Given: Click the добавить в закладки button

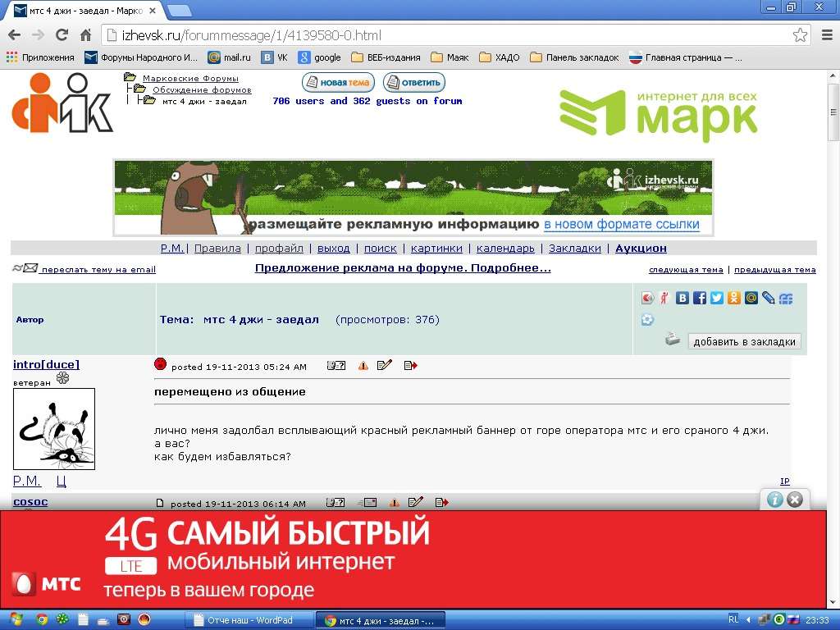Looking at the screenshot, I should (x=744, y=342).
